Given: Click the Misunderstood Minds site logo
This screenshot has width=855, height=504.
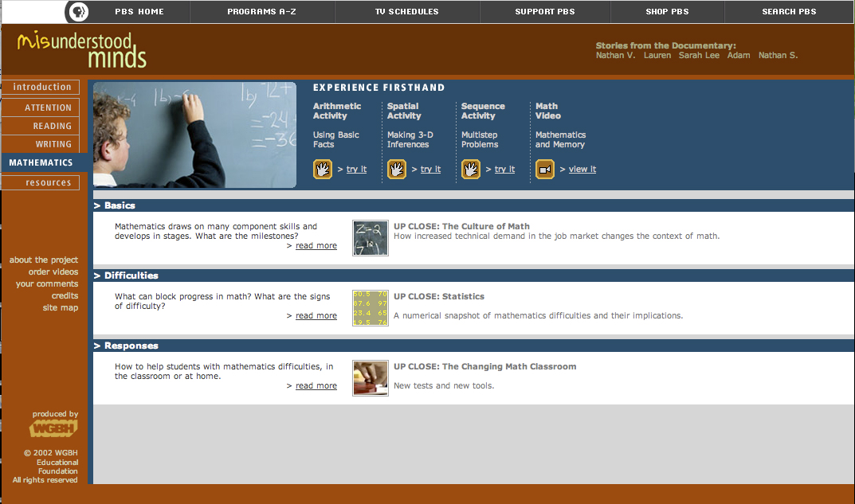Looking at the screenshot, I should pos(82,49).
